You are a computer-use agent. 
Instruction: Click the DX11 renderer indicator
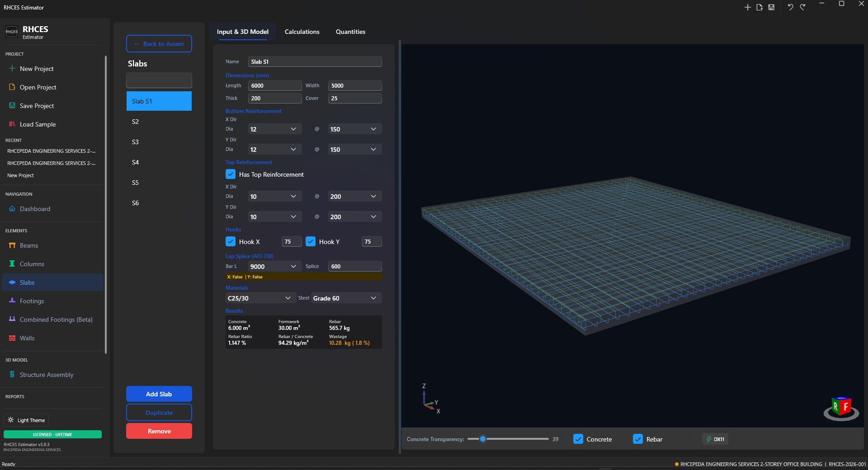715,439
